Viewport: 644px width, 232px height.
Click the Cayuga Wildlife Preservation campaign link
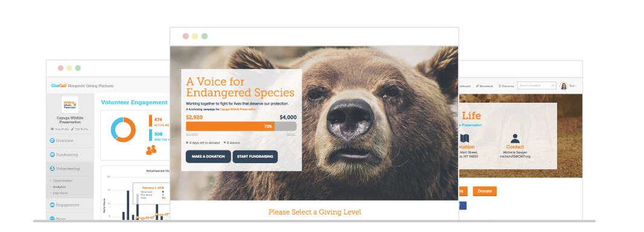[238, 109]
